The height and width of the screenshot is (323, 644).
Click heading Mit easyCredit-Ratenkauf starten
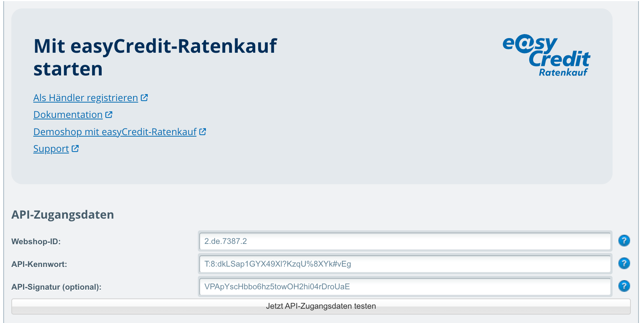click(155, 57)
